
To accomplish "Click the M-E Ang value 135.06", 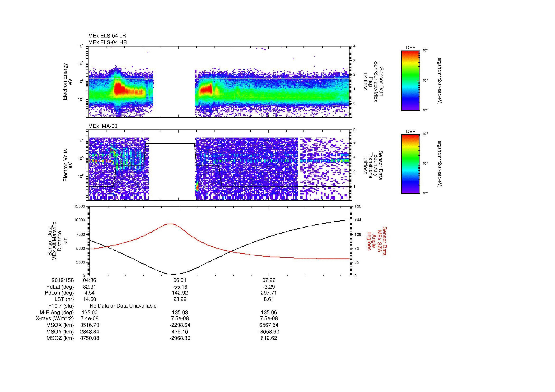I will 269,313.
